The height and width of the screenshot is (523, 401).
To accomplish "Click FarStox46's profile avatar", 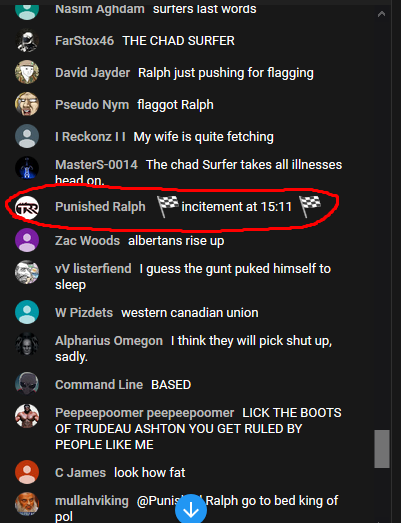I will coord(27,41).
